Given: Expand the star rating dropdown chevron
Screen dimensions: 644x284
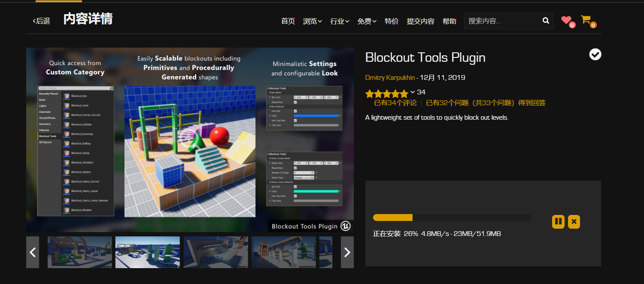Looking at the screenshot, I should 413,92.
